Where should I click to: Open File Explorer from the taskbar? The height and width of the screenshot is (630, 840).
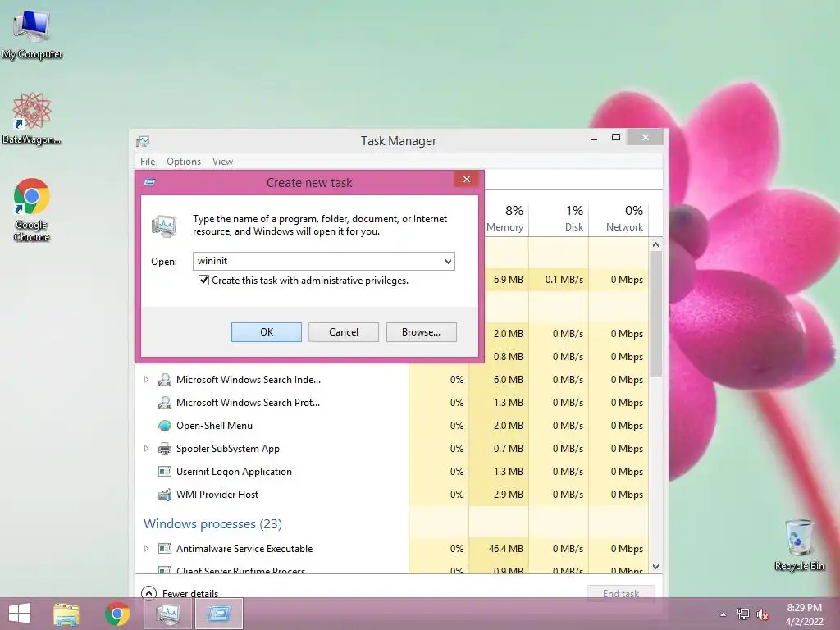click(66, 614)
